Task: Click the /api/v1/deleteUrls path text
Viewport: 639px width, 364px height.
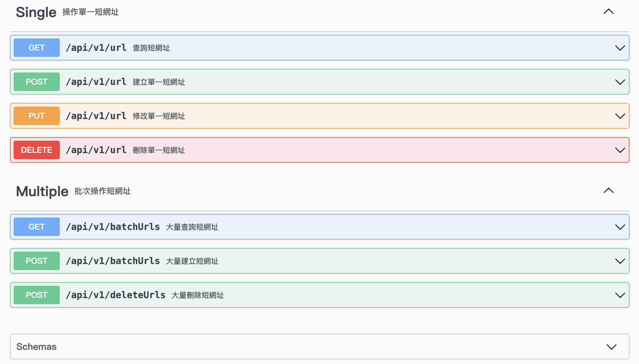Action: click(x=116, y=295)
